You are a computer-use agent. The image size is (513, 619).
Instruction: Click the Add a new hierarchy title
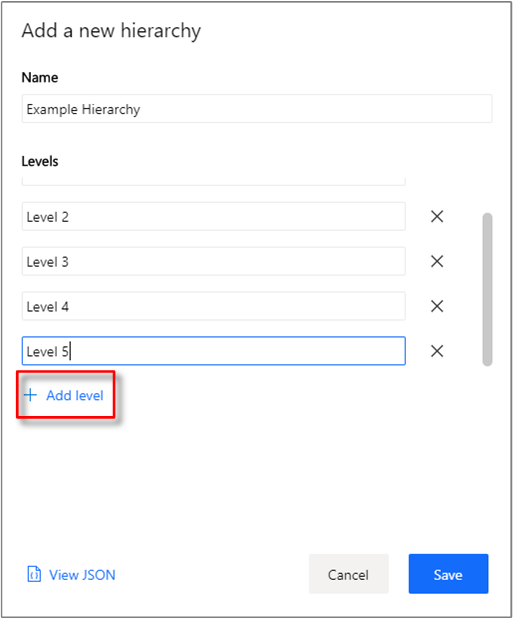(x=111, y=31)
